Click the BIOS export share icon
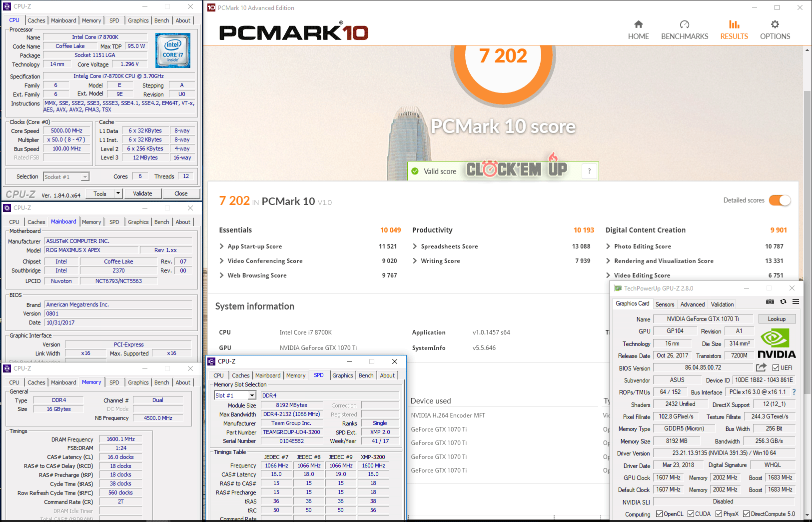Screen dimensions: 812x522 (x=761, y=367)
